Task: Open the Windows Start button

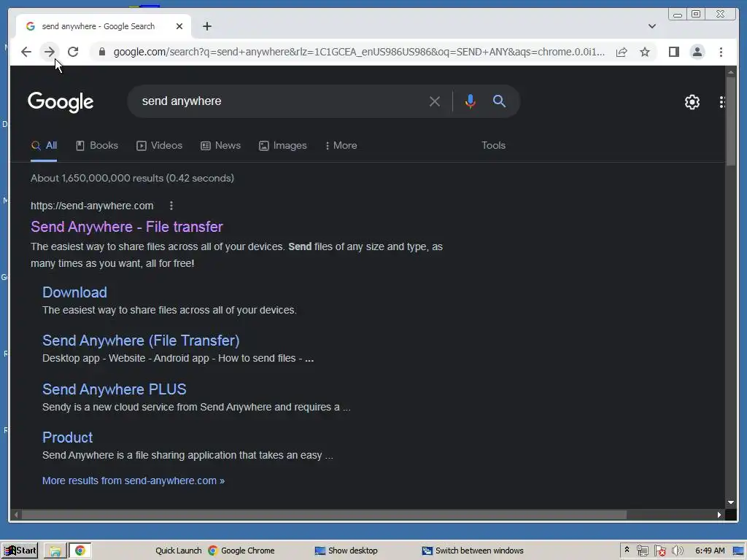Action: (20, 551)
